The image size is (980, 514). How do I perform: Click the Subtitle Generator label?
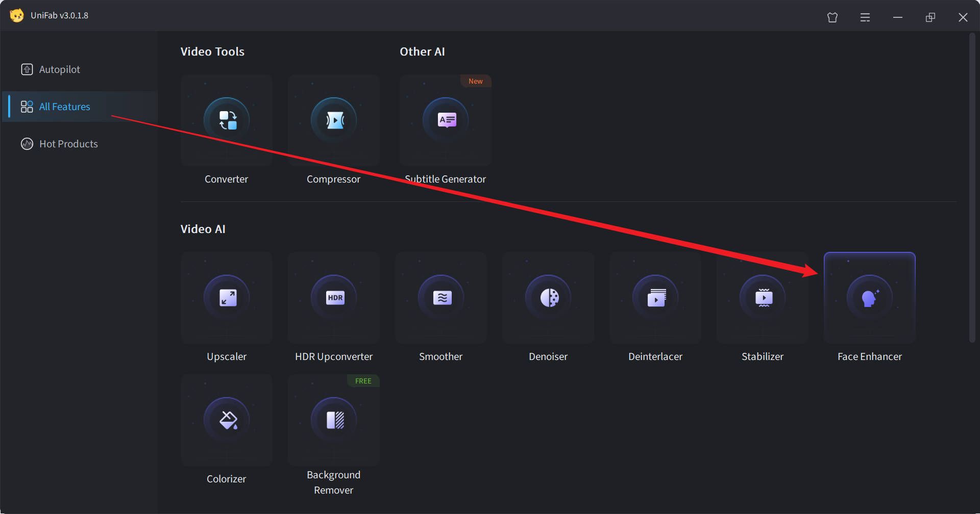(x=446, y=179)
